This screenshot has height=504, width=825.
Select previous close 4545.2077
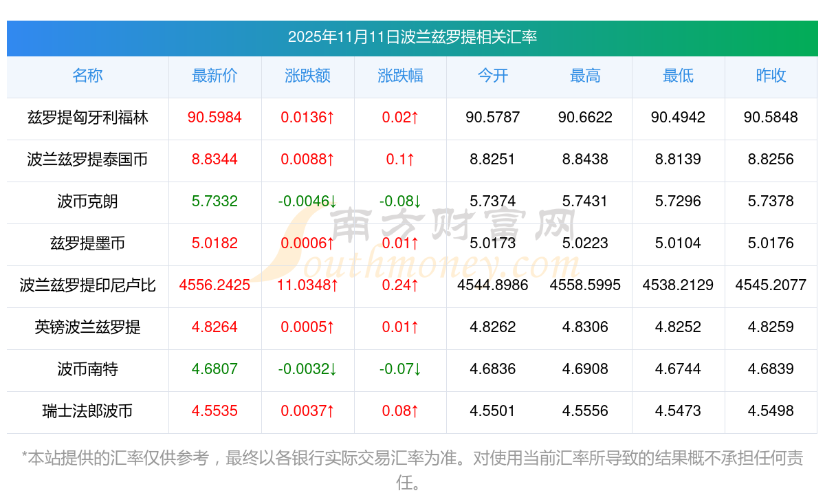[x=771, y=285]
